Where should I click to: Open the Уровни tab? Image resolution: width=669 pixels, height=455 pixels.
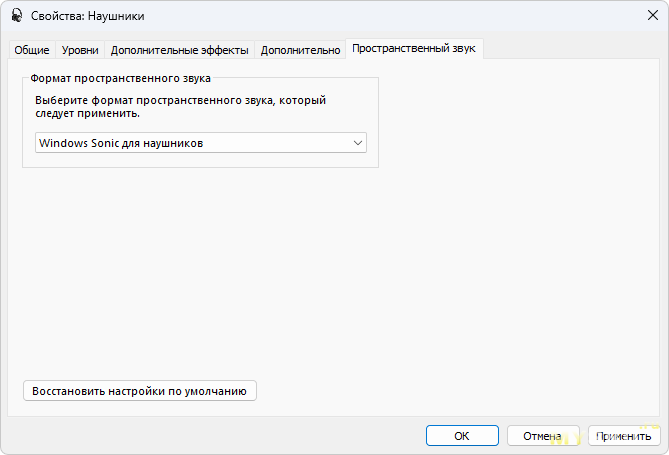point(80,50)
